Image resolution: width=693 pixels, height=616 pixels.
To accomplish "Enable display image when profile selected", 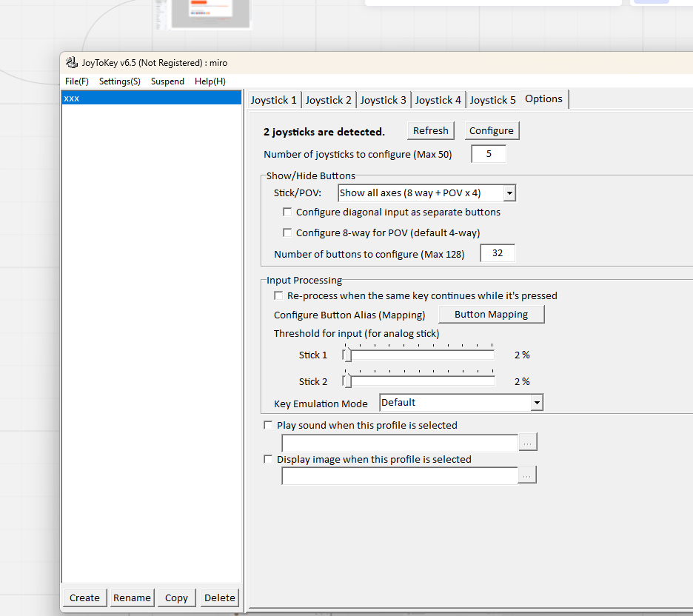I will [268, 459].
